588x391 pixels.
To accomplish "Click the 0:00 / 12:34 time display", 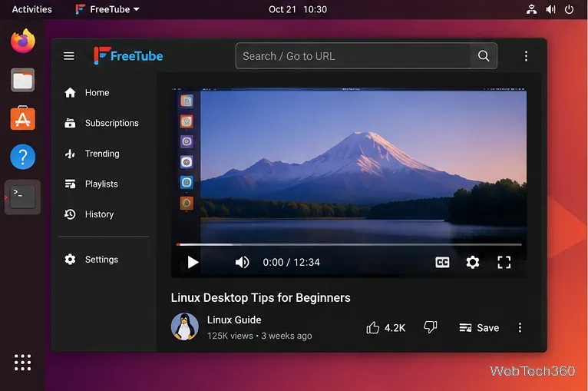I will tap(292, 262).
